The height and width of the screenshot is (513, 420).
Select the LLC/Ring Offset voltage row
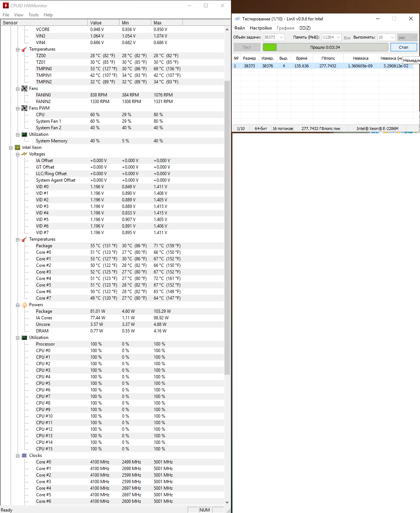point(112,174)
